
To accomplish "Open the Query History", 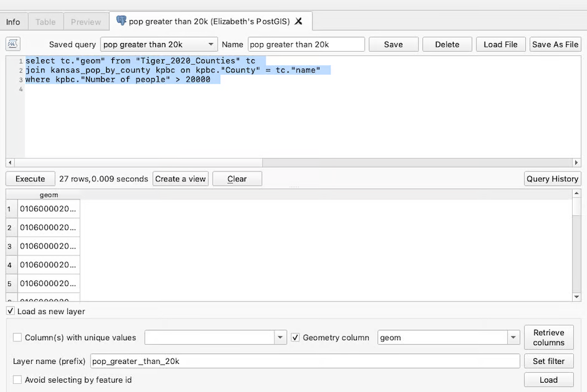I will pos(552,179).
